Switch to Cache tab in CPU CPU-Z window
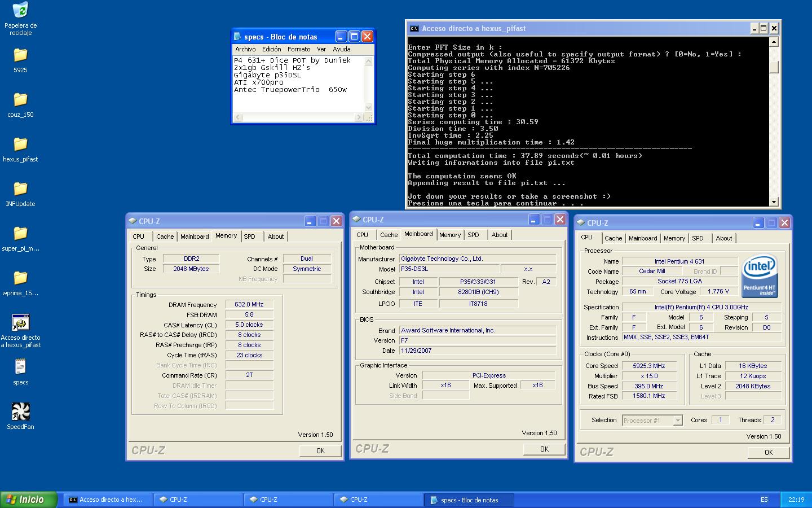 tap(614, 238)
